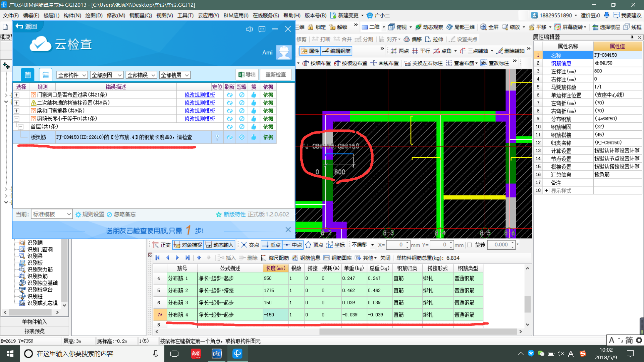
Task: Open the 全部构件 dropdown
Action: (x=72, y=75)
